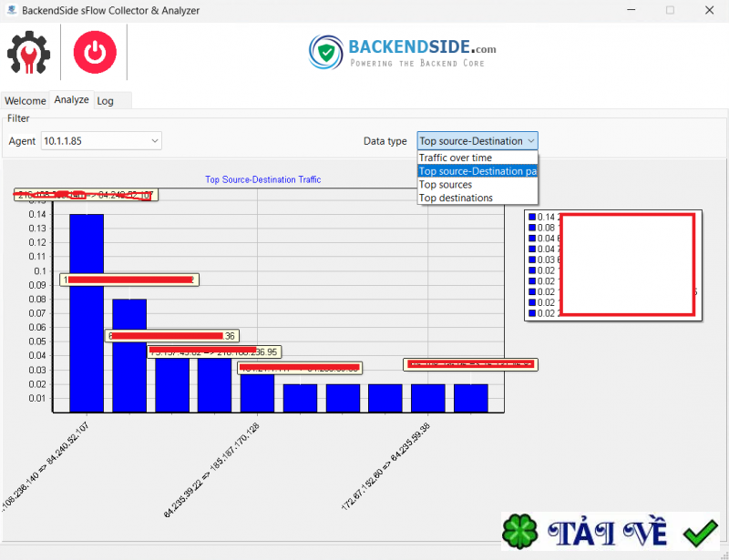Select the Analyze tab
The image size is (729, 560).
[71, 99]
